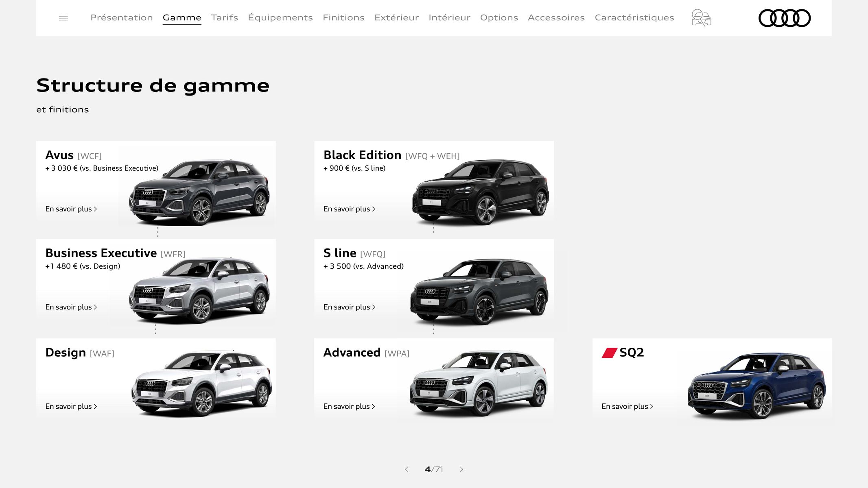The image size is (868, 488).
Task: Click the '+ 3 500 (vs. Advanced)' price
Action: pyautogui.click(x=363, y=266)
